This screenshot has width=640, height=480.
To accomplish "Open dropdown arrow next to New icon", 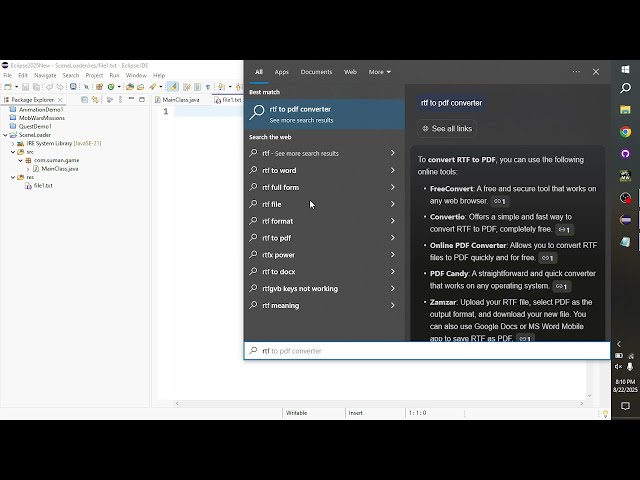I will (x=16, y=87).
